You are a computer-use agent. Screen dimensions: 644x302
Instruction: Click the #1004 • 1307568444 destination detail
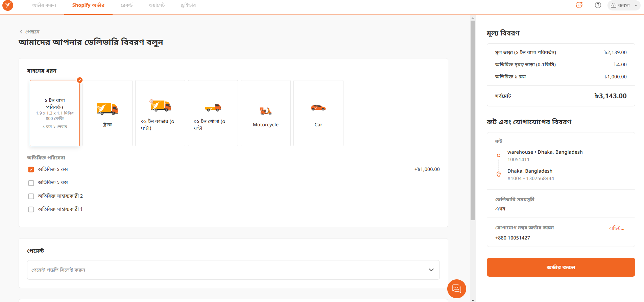(531, 178)
